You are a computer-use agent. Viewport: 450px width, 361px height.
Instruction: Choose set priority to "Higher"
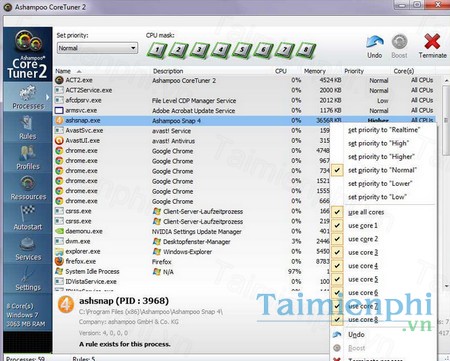coord(384,157)
